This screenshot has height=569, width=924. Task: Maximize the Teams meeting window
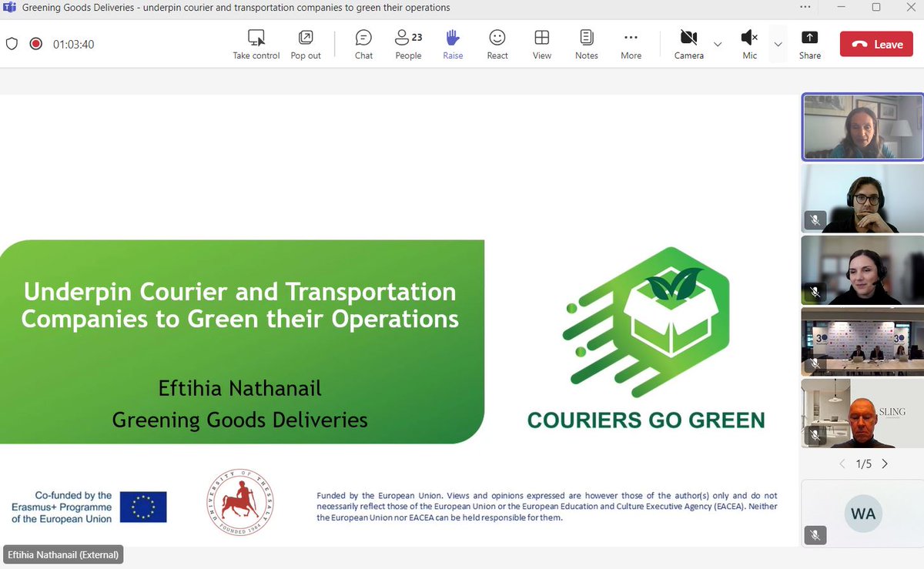[x=875, y=7]
